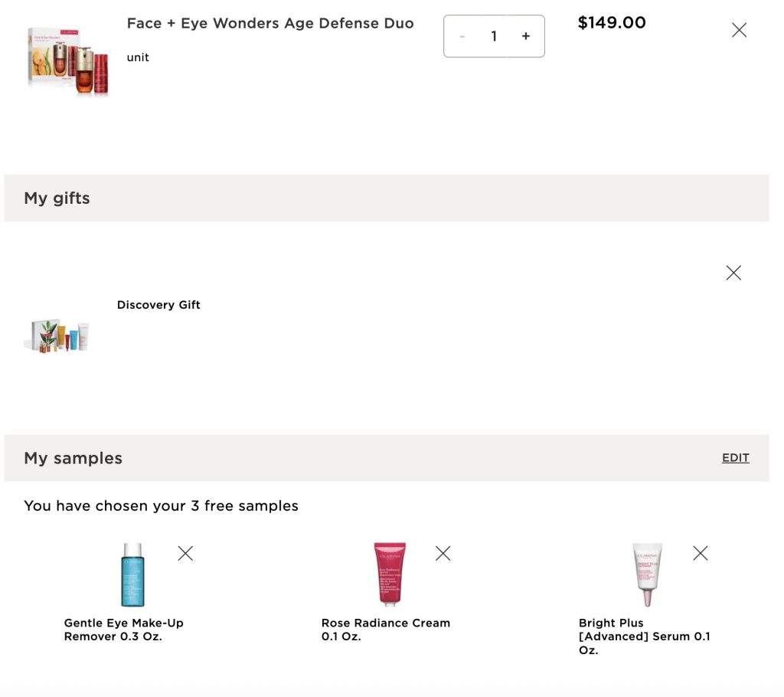Select the Bright Plus Advanced Serum name

coord(645,636)
